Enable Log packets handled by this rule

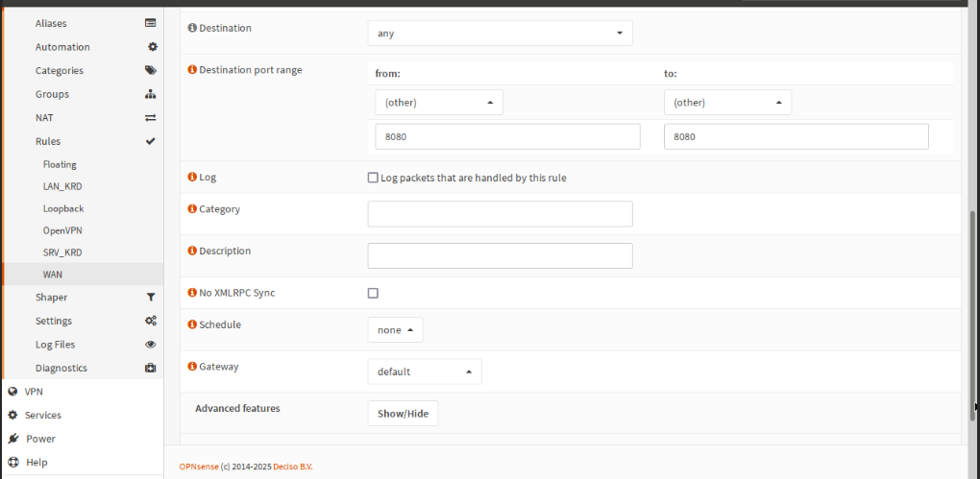tap(373, 178)
